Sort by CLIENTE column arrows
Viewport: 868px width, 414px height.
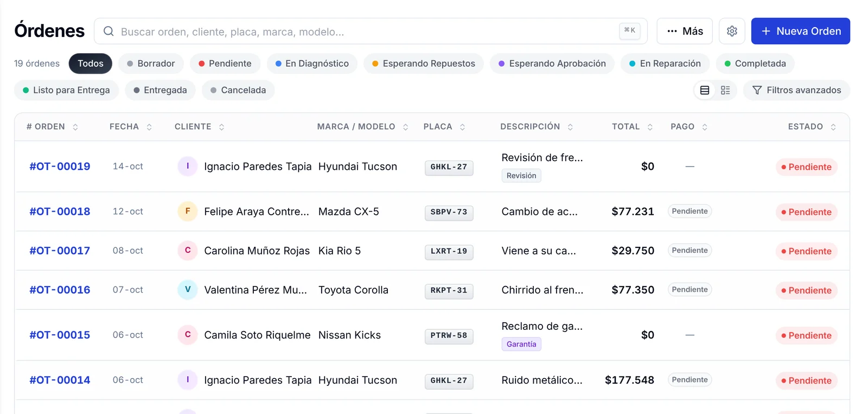point(221,127)
